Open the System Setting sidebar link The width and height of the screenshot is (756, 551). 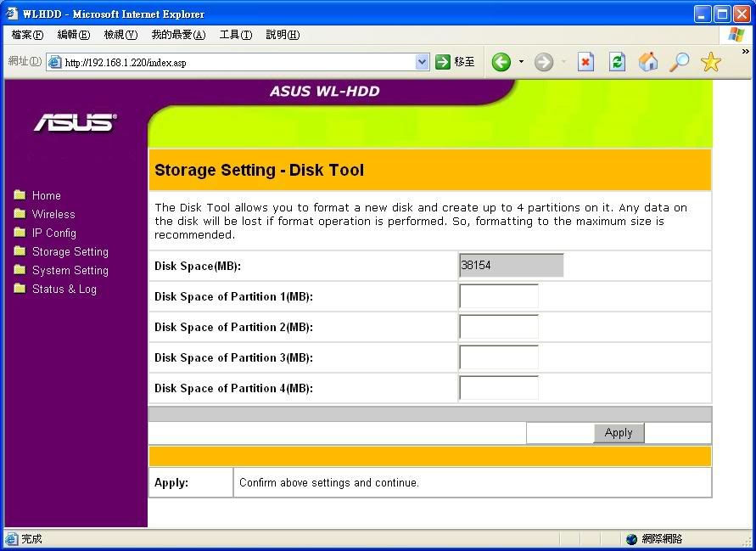pos(70,271)
